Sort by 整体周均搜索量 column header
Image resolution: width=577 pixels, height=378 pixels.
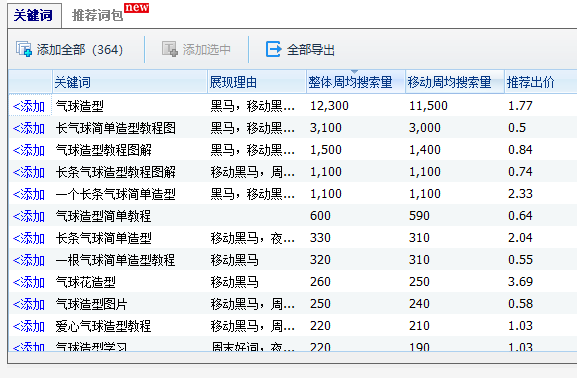350,82
